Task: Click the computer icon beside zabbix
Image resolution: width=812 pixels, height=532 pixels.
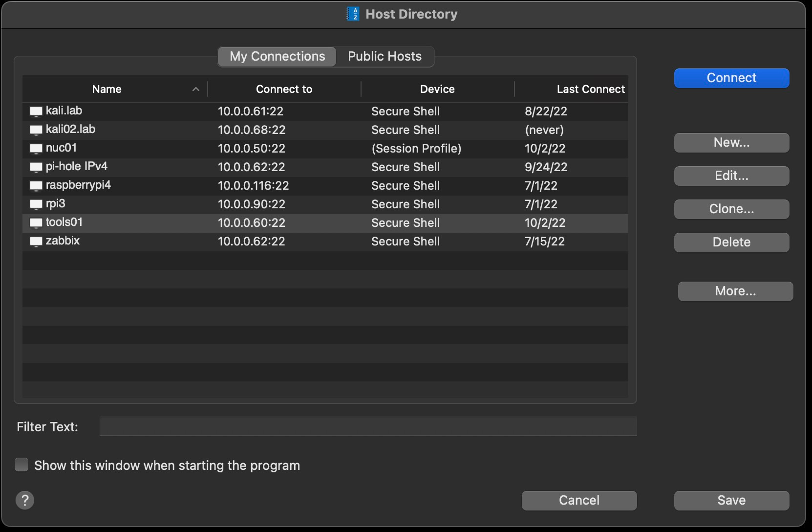Action: [36, 241]
